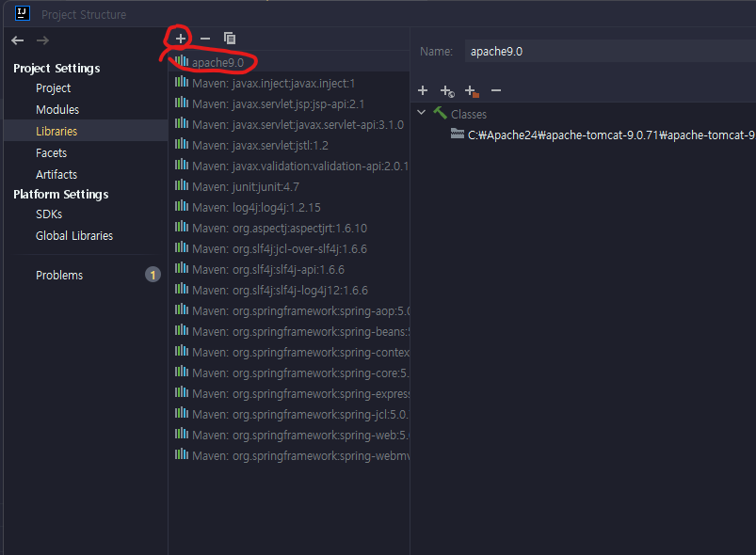
Task: Copy the selected library
Action: pos(230,39)
